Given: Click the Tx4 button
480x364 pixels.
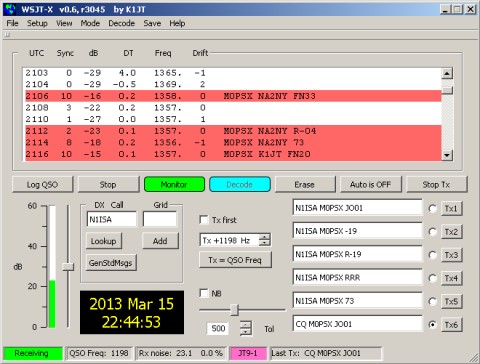Looking at the screenshot, I should point(451,278).
